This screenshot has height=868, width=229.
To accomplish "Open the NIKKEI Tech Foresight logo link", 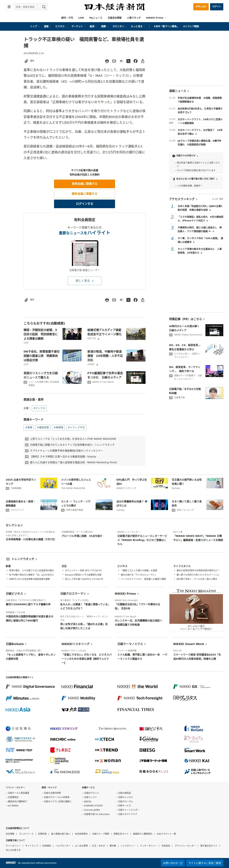I will (140, 698).
